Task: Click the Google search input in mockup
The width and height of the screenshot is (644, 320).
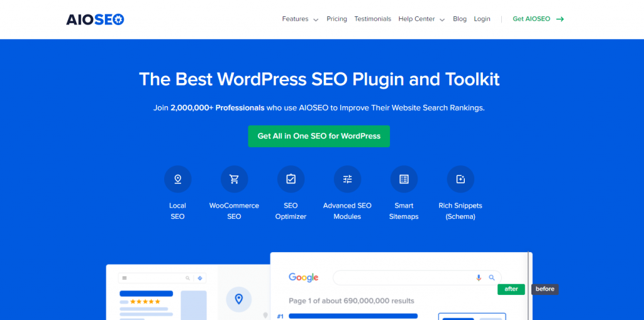Action: coord(418,278)
